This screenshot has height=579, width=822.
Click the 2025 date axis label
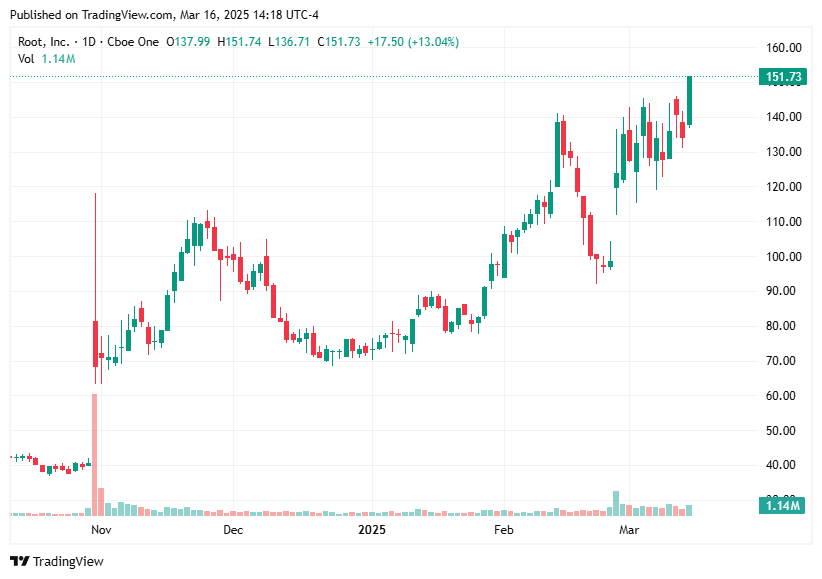pos(372,530)
